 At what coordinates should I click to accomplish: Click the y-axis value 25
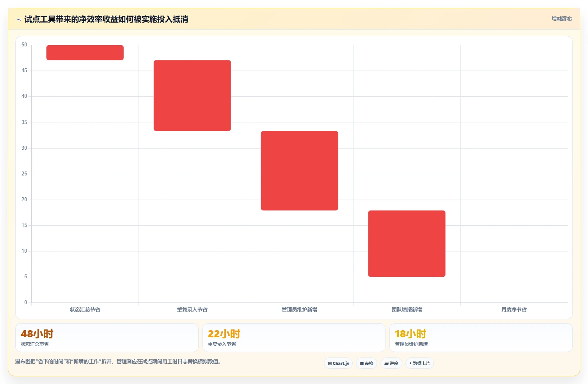click(x=24, y=174)
